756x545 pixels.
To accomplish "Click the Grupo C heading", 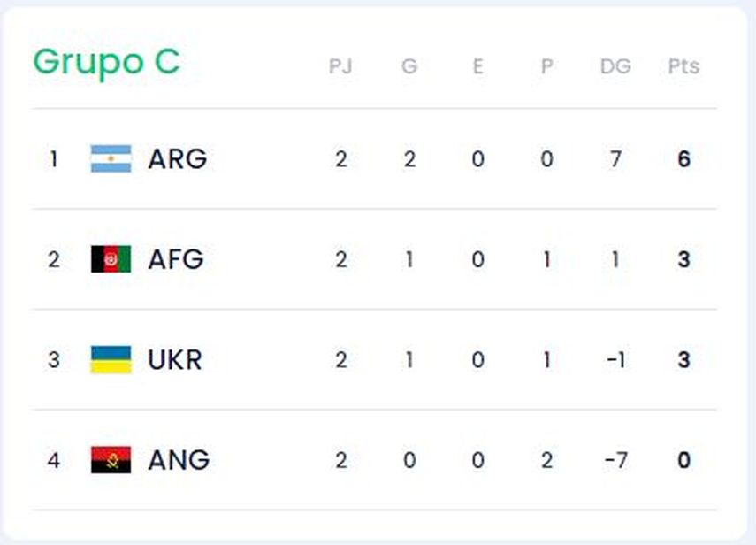I will point(106,62).
